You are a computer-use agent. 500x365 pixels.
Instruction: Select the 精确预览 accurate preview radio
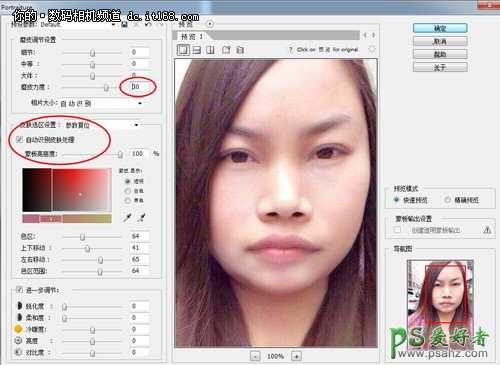coord(447,200)
